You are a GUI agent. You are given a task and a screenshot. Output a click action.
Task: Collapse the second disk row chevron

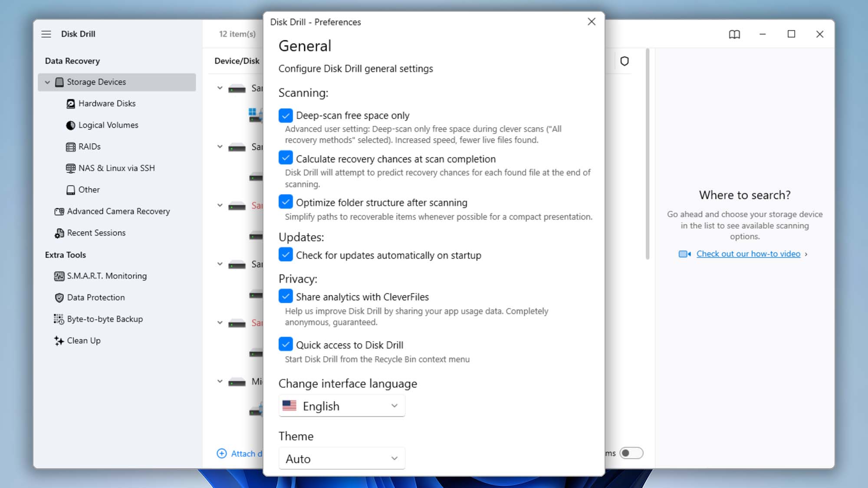point(220,147)
